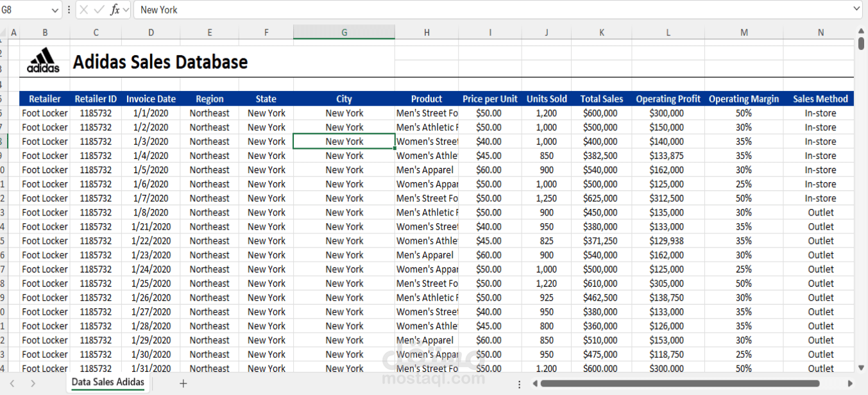Click the Invoice Date header cell
Screen dimensions: 868x395
click(x=151, y=99)
